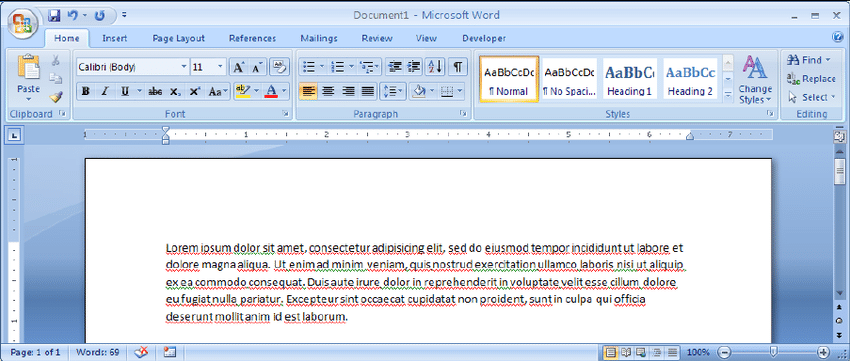Image resolution: width=850 pixels, height=361 pixels.
Task: Open the Review ribbon tab
Action: point(377,38)
